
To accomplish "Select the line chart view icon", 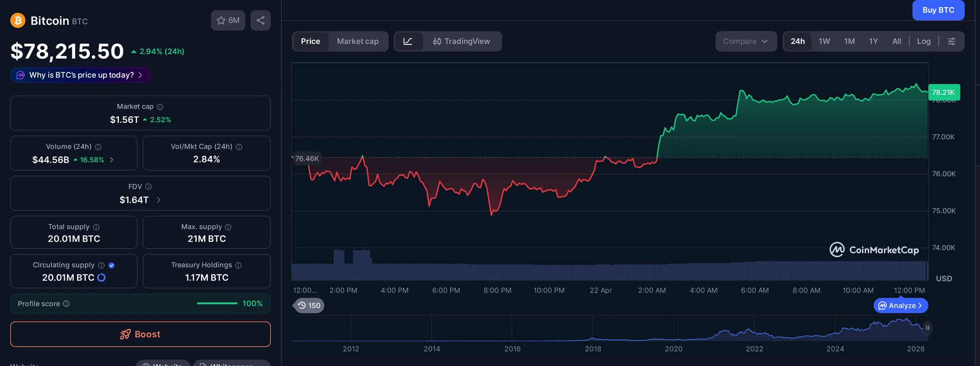I will click(x=408, y=41).
